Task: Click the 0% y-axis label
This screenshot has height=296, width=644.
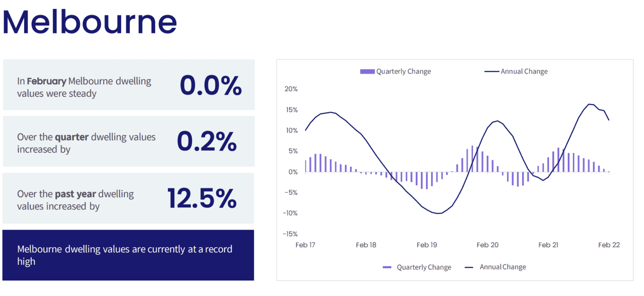Action: click(292, 172)
